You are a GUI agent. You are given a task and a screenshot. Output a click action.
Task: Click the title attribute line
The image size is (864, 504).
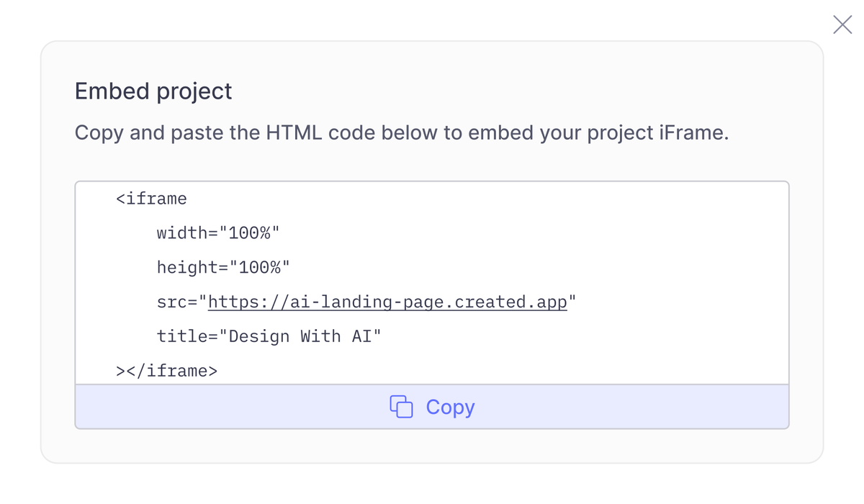click(268, 337)
